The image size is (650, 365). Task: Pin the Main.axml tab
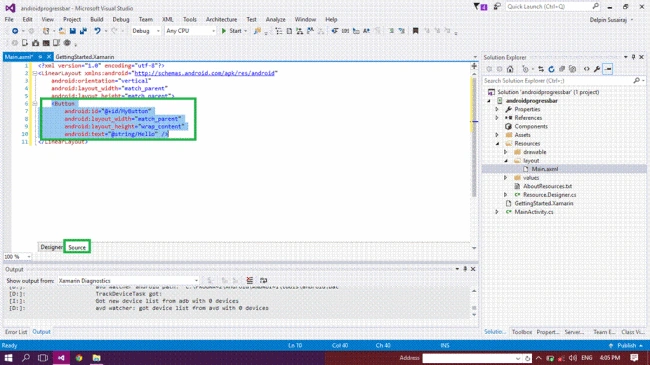pos(40,57)
